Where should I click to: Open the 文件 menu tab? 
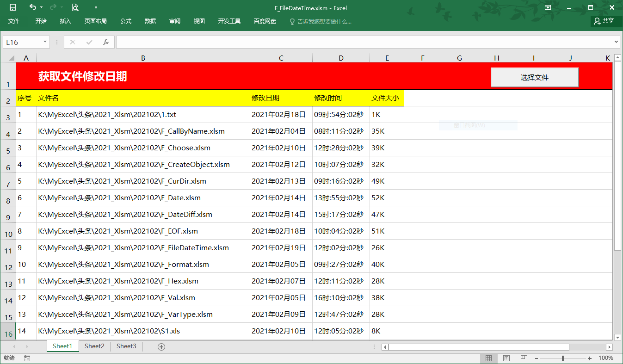pyautogui.click(x=14, y=21)
